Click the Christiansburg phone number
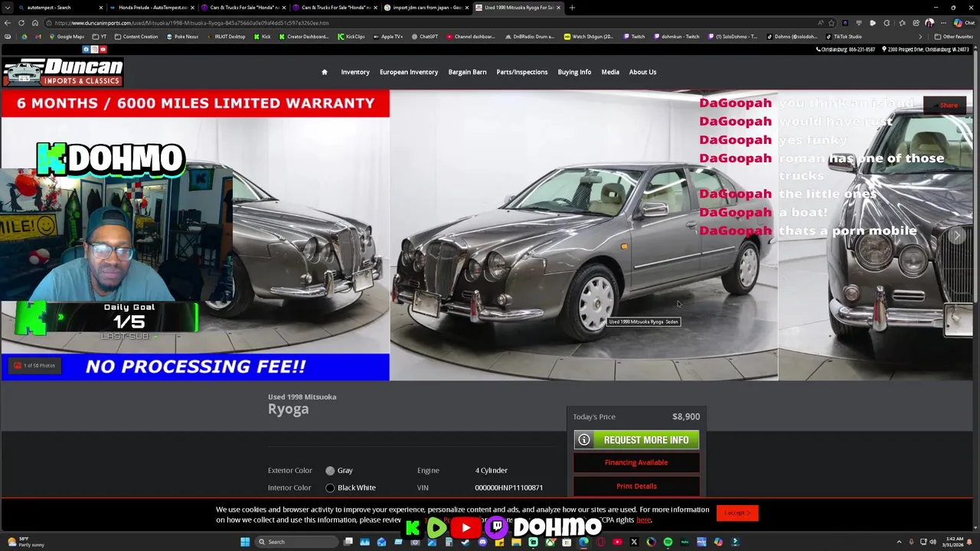 tap(845, 50)
